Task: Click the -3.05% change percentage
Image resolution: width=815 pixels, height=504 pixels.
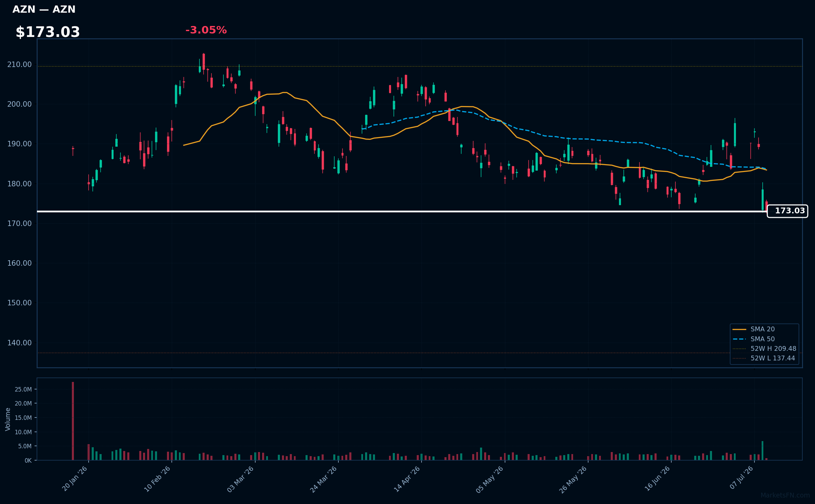Action: pos(206,30)
